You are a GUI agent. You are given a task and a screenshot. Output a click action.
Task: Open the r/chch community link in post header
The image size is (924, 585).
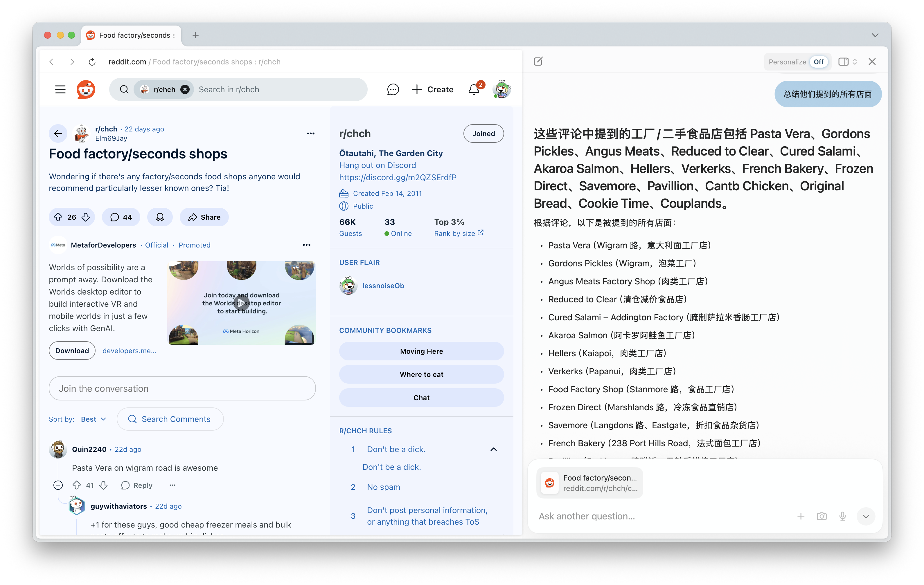tap(106, 129)
